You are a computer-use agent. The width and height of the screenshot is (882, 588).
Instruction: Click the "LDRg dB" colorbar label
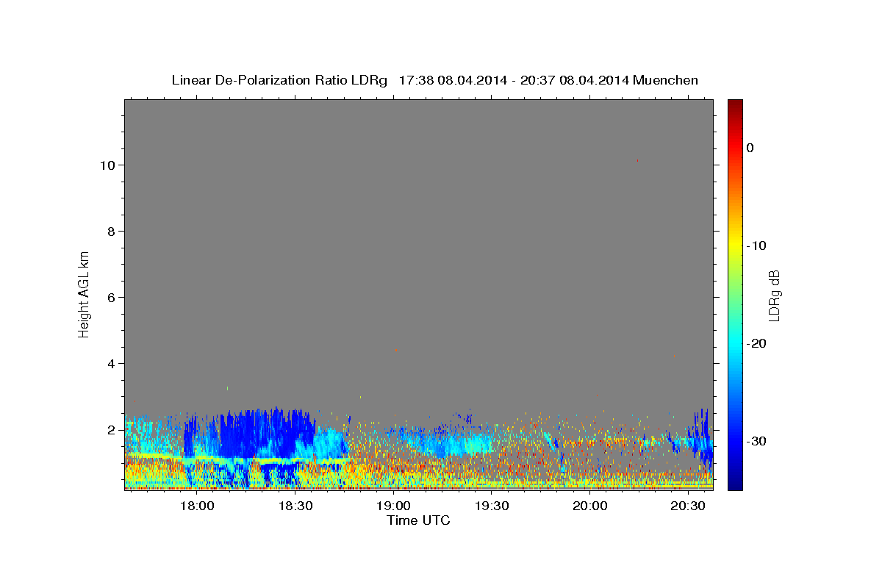click(774, 295)
